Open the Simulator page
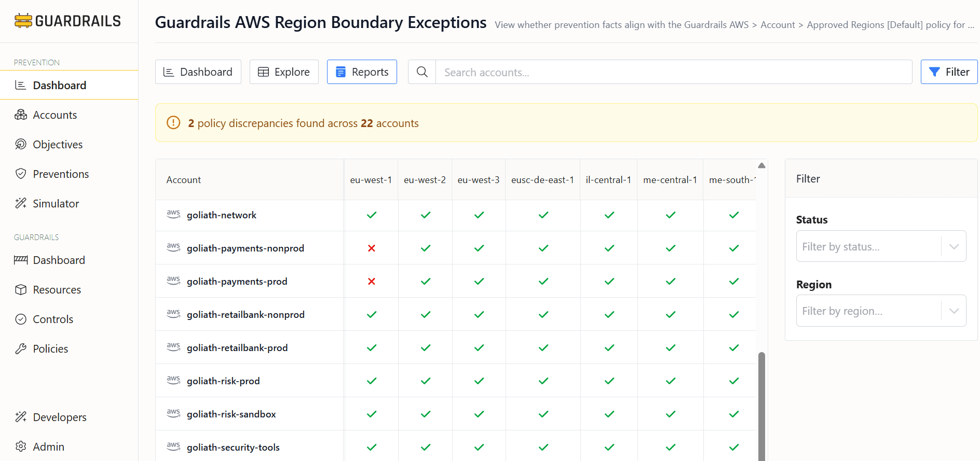 [56, 203]
